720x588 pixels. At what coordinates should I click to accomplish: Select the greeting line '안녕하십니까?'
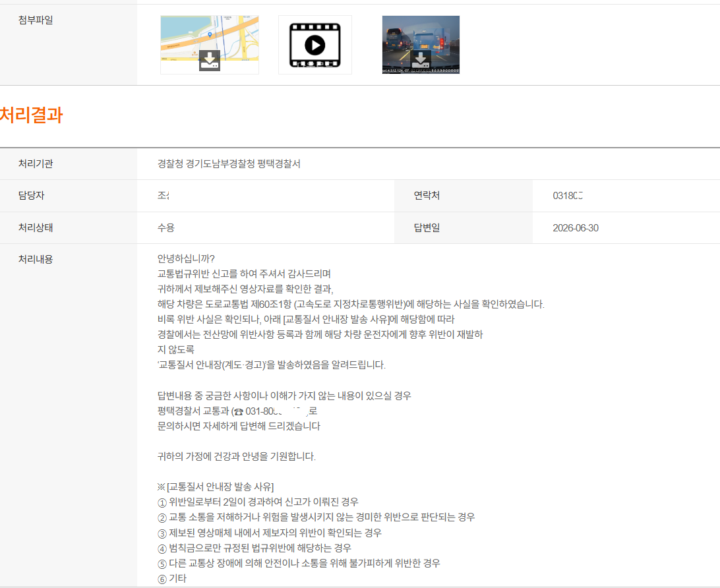click(x=186, y=259)
